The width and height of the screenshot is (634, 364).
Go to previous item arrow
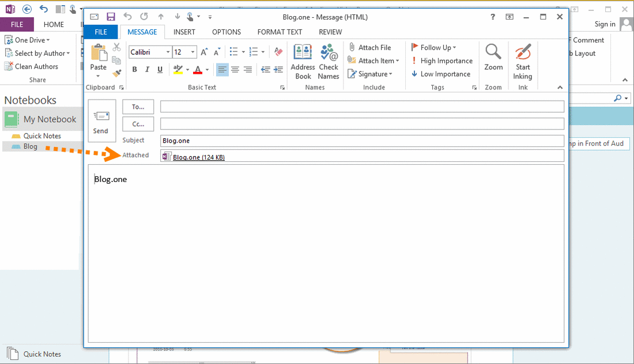[x=161, y=17]
